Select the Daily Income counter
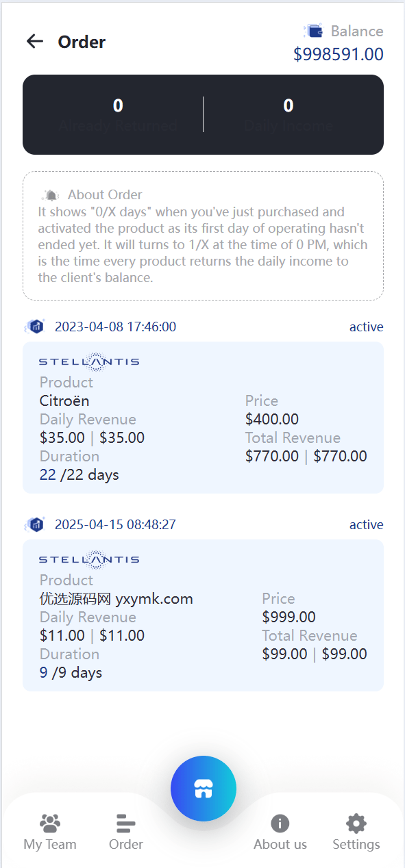The width and height of the screenshot is (405, 868). pos(289,114)
